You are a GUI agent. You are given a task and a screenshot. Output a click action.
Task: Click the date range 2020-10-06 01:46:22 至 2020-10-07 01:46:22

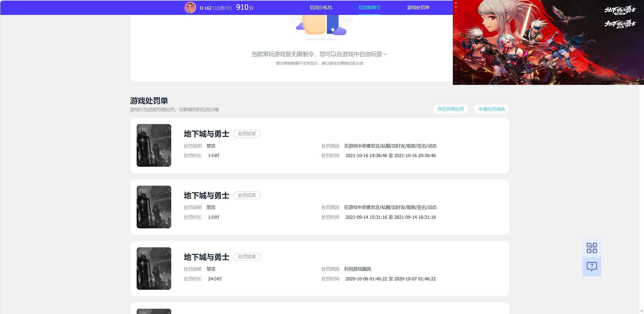coord(391,279)
